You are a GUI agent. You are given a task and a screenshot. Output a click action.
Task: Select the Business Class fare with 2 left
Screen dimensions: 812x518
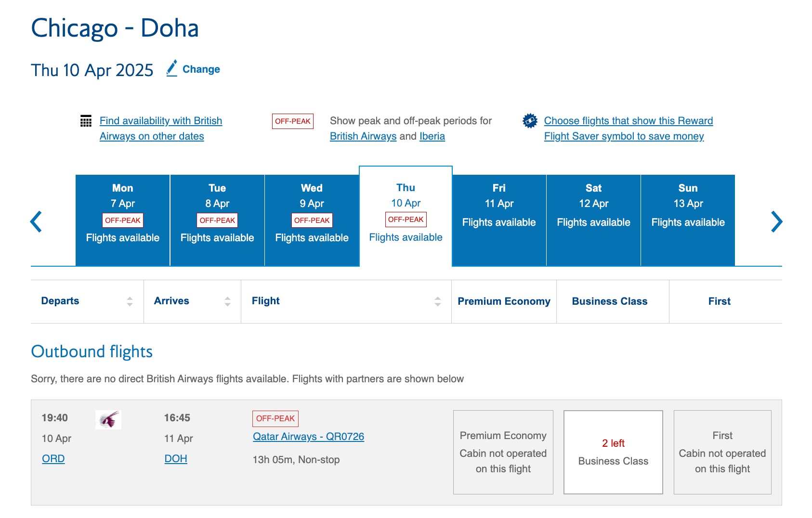pyautogui.click(x=613, y=452)
